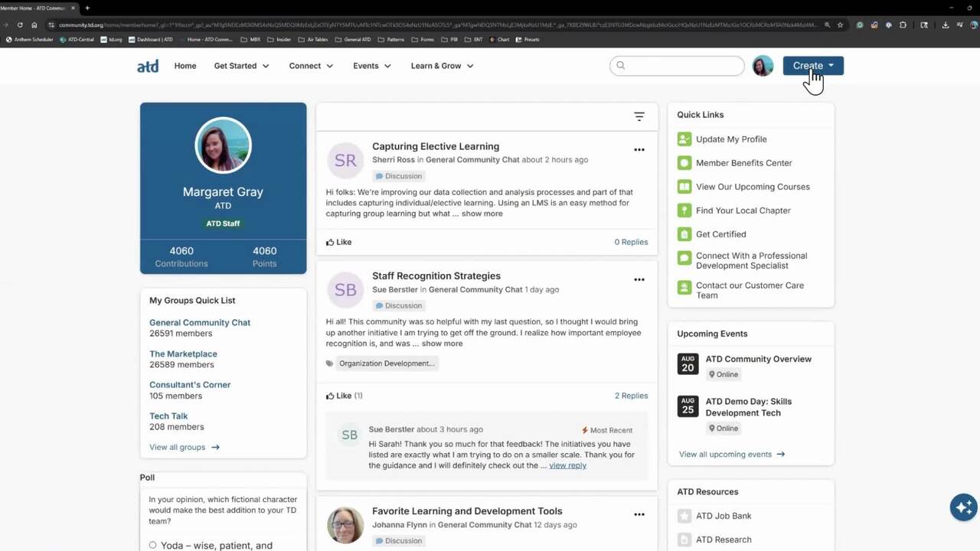The height and width of the screenshot is (551, 980).
Task: Open the General ATD bookmark folder
Action: click(x=353, y=39)
